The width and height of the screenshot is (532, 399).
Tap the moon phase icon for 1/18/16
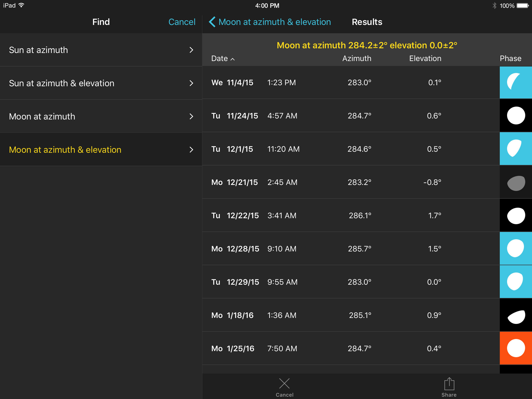coord(516,315)
